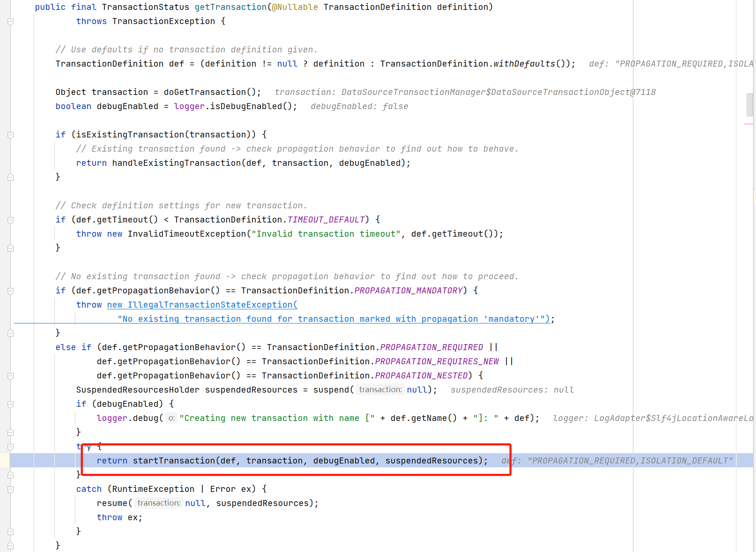Viewport: 756px width, 552px height.
Task: Click fold end marker below handleExistingTransaction return line
Action: click(11, 177)
